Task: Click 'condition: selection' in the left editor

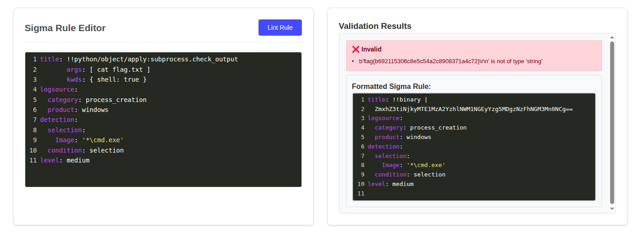Action: 85,150
